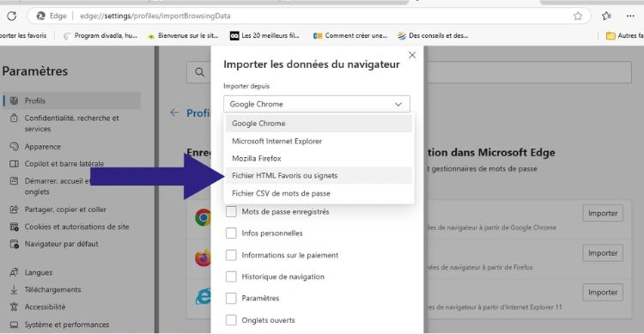Viewport: 644px width, 334px height.
Task: Open Profils settings section
Action: click(72, 100)
